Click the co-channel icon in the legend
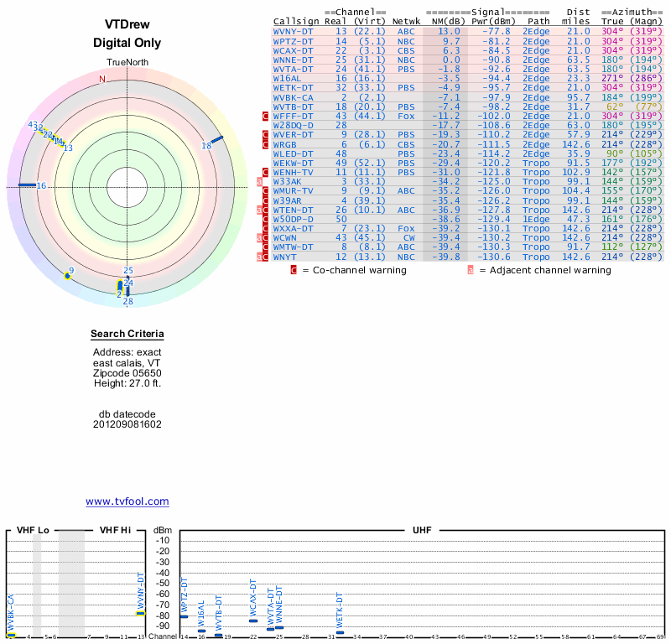Screen dimensions: 671x644 [294, 270]
